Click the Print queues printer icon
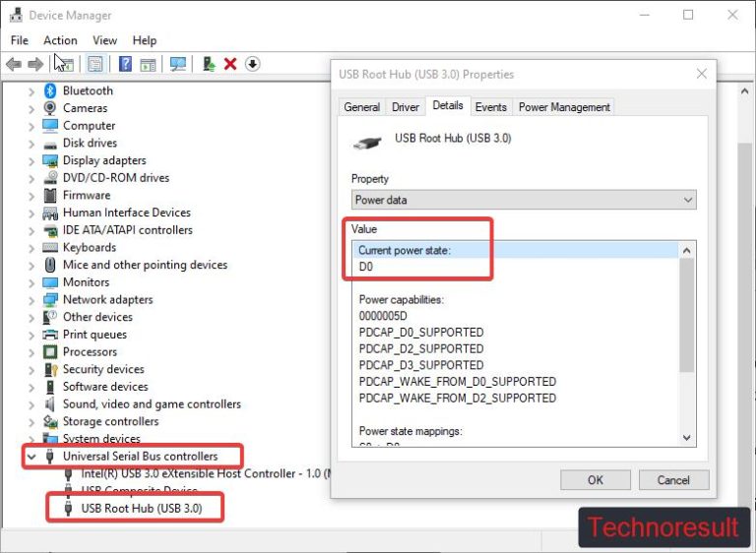This screenshot has width=756, height=553. click(x=49, y=335)
